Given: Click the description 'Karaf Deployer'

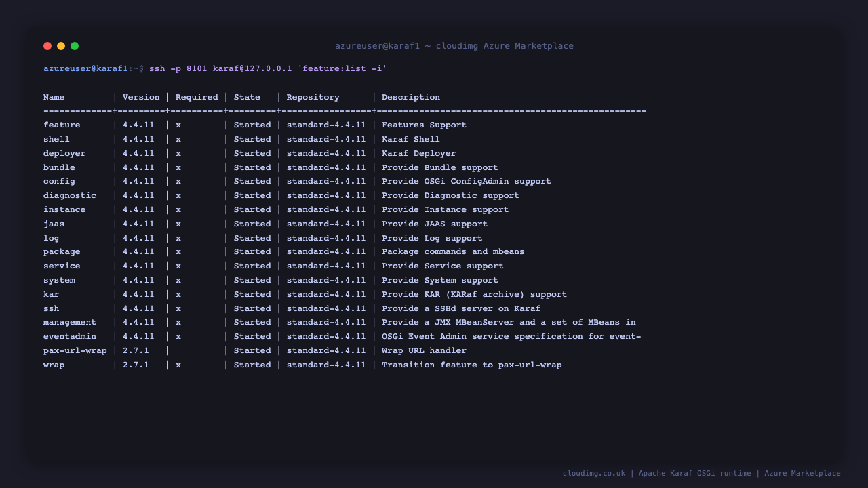Looking at the screenshot, I should tap(419, 153).
